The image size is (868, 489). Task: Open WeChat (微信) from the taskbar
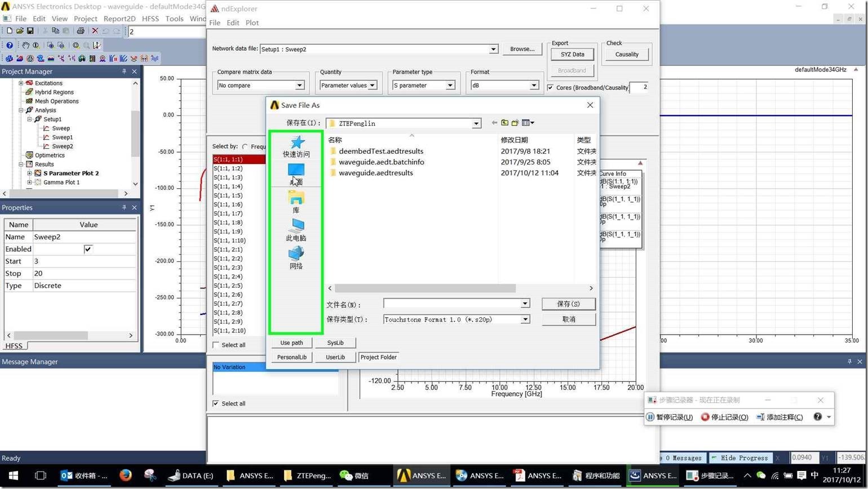pos(353,475)
